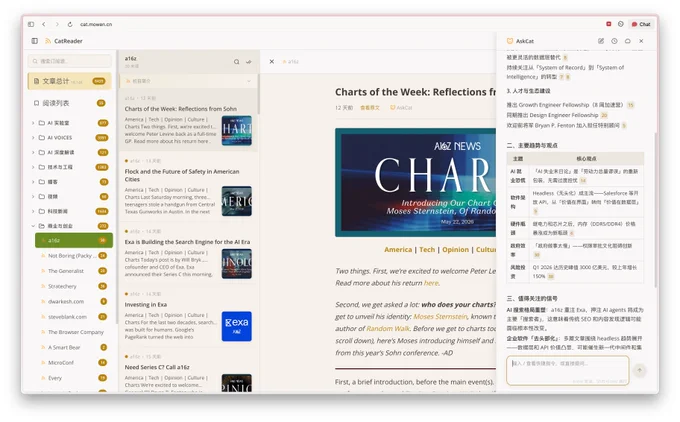680x422 pixels.
Task: Open the MicroConf feed
Action: pos(74,363)
